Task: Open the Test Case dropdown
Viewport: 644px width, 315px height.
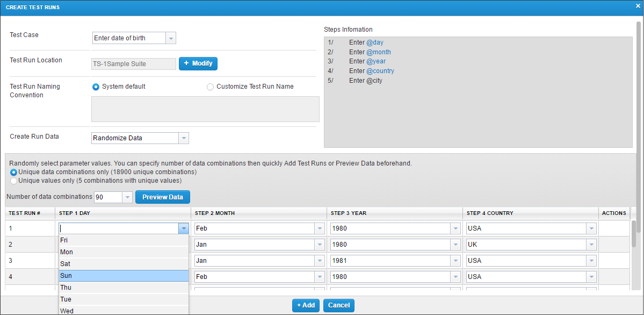Action: click(x=170, y=38)
